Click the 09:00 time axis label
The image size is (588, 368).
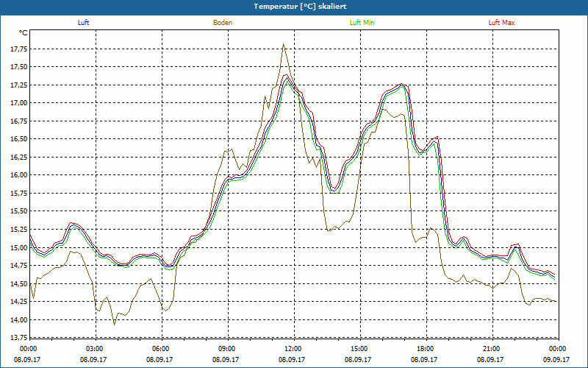click(x=228, y=349)
